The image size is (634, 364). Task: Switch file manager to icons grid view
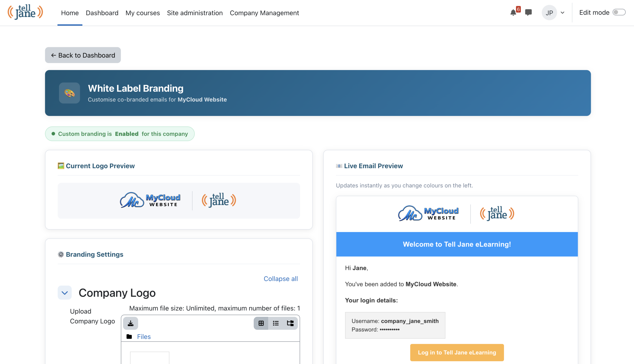[x=261, y=323]
